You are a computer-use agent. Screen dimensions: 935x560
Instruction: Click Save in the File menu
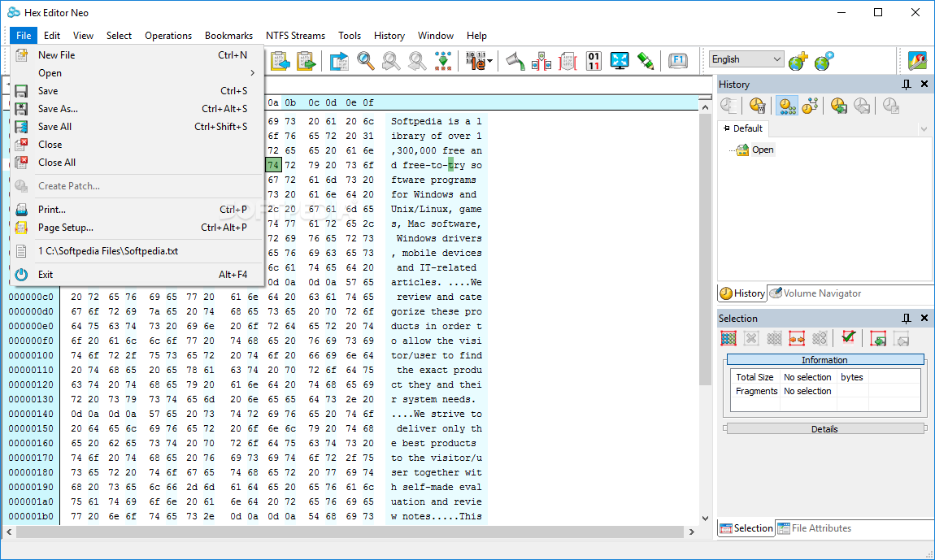(x=137, y=91)
